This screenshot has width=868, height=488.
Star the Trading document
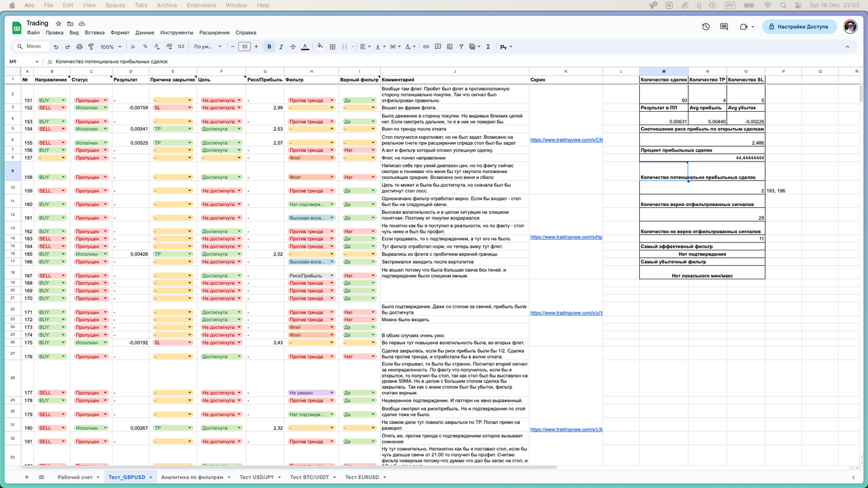point(59,24)
